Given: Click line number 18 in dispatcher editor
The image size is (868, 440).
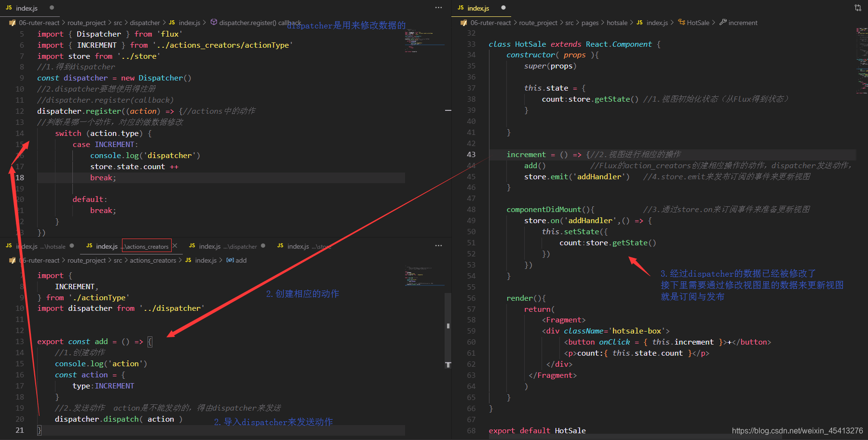Looking at the screenshot, I should 20,177.
